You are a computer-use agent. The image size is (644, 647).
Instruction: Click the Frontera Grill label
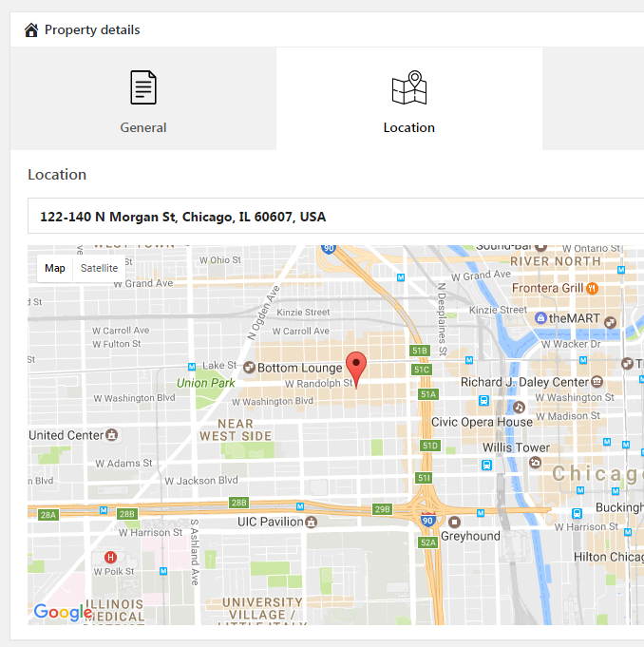[x=547, y=288]
